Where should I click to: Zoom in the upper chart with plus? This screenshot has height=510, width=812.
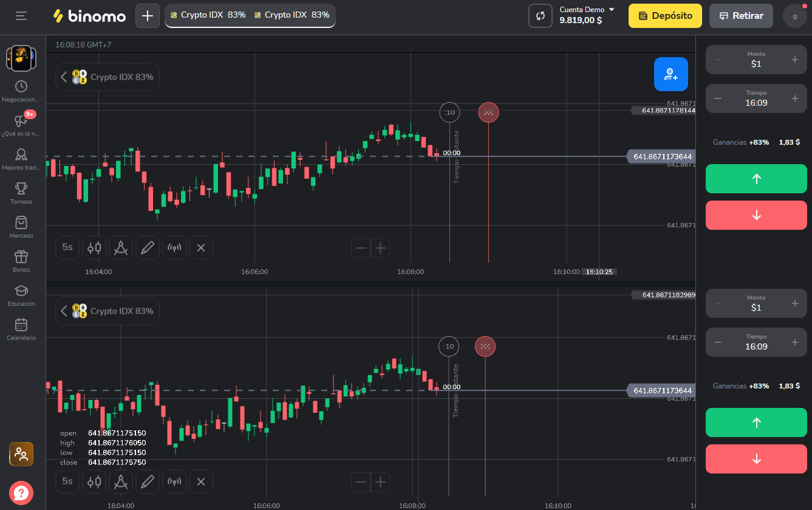click(x=380, y=248)
